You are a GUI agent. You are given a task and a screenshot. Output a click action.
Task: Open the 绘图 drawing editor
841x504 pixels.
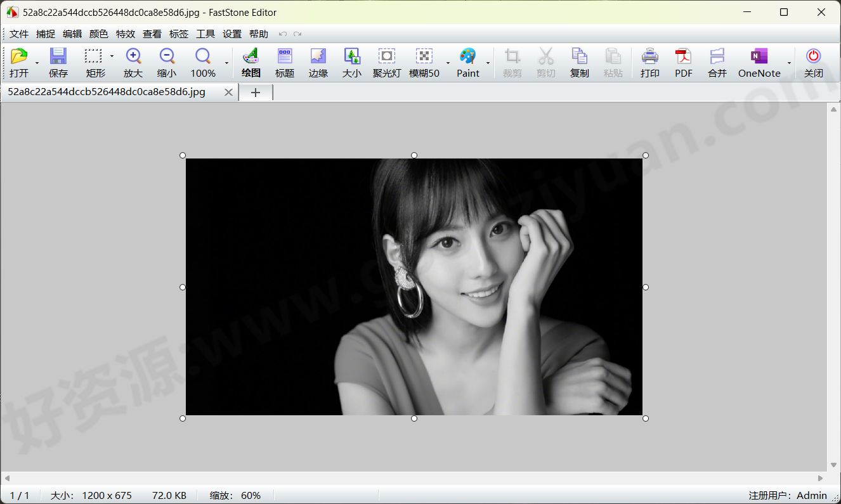pos(251,61)
